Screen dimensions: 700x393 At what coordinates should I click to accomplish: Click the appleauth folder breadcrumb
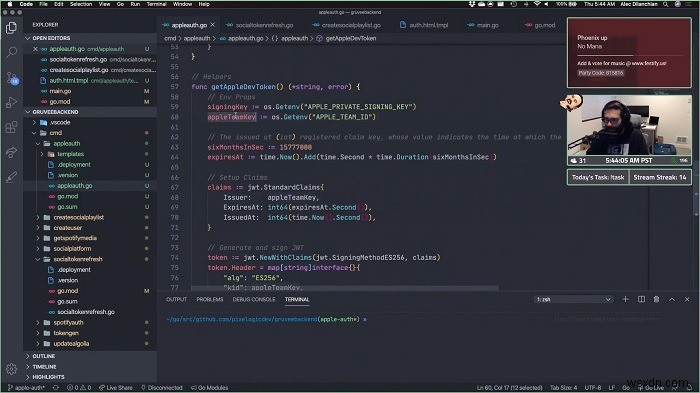tap(197, 38)
